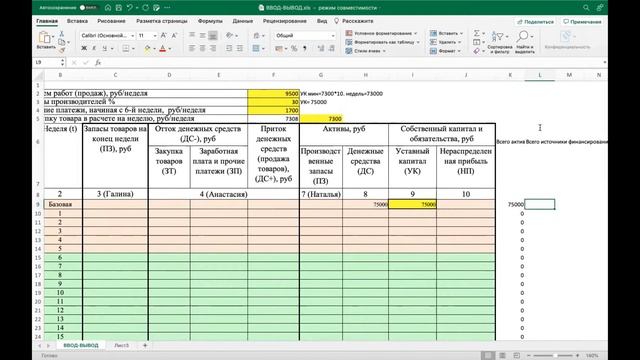Viewport: 640px width, 360px height.
Task: Click the AutoSum sigma icon
Action: tap(476, 33)
